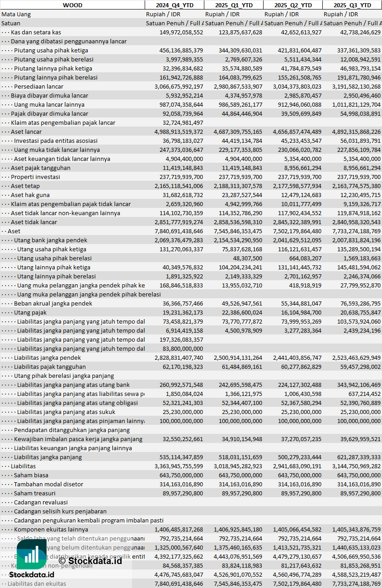
Task: Select Cadangan selisih kurs penjabaran label
Action: point(60,511)
